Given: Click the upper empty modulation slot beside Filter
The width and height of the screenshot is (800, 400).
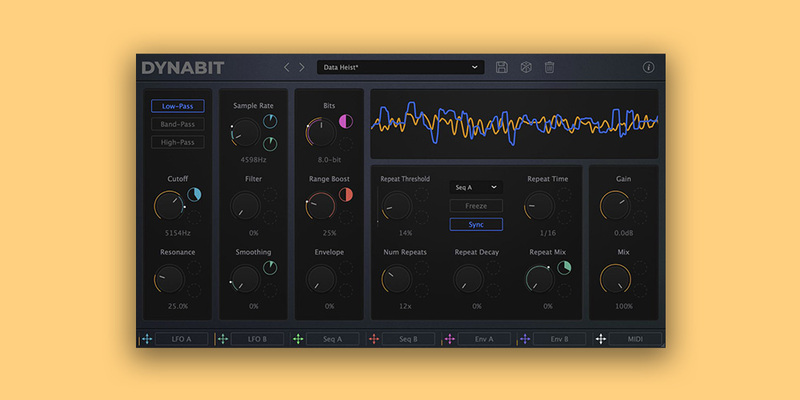Looking at the screenshot, I should click(x=270, y=194).
